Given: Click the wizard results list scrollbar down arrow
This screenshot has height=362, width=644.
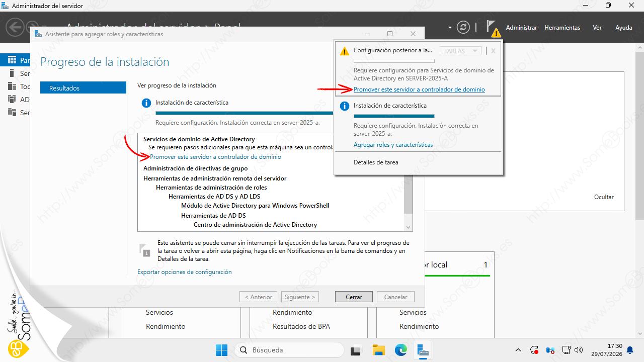Looking at the screenshot, I should click(408, 227).
